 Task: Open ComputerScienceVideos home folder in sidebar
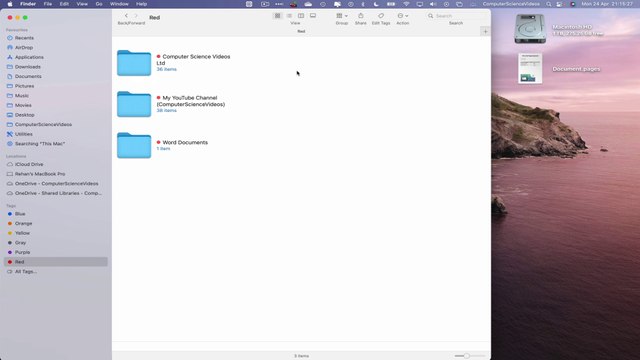pyautogui.click(x=43, y=124)
